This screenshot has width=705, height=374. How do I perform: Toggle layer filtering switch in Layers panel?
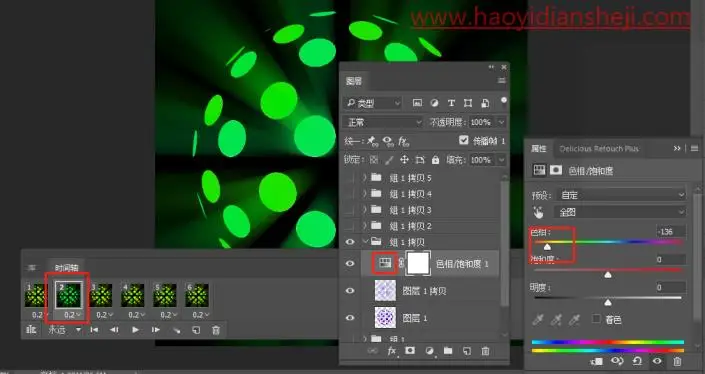(504, 100)
